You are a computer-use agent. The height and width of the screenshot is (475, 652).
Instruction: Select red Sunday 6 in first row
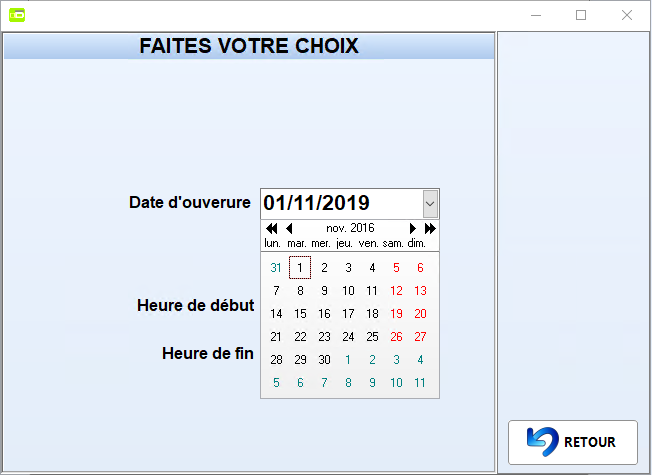tap(420, 268)
